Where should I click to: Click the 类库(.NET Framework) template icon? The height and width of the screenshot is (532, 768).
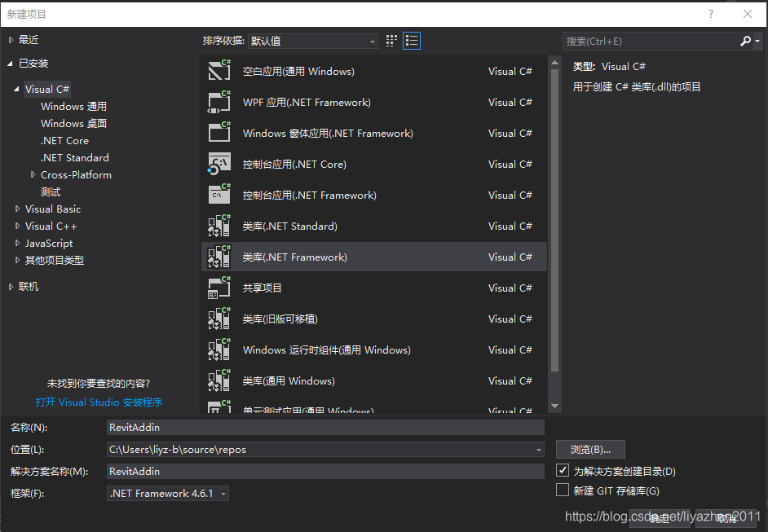click(219, 257)
